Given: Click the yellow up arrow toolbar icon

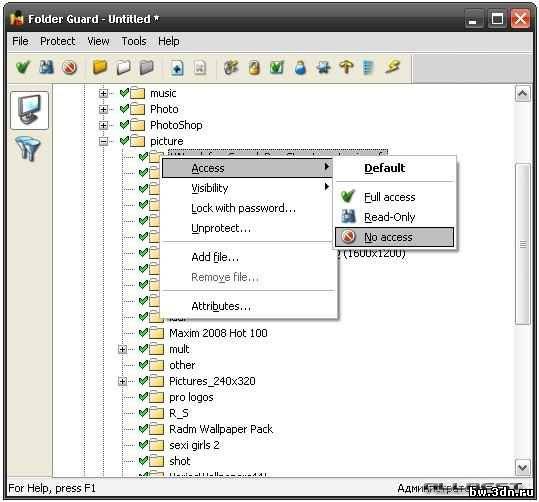Looking at the screenshot, I should click(346, 67).
